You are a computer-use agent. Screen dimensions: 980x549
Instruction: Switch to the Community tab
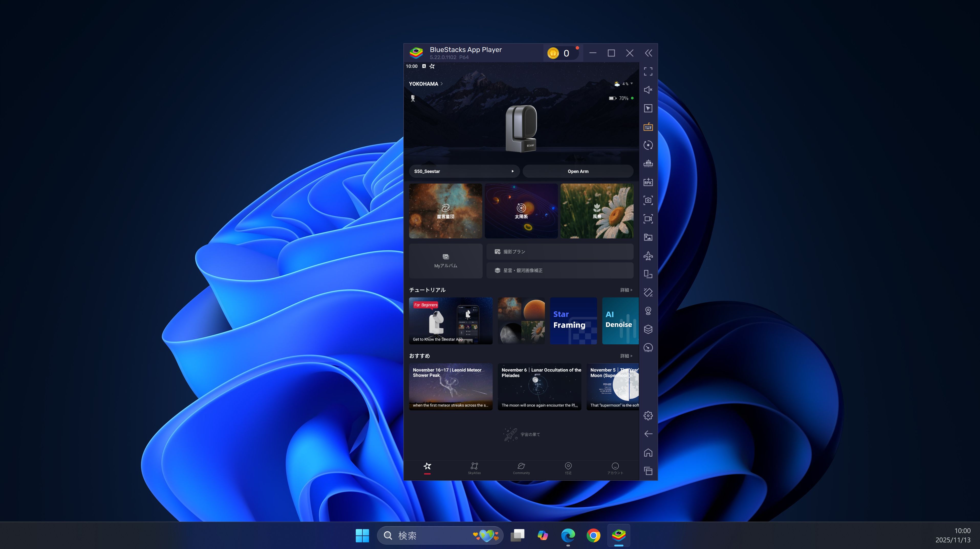tap(521, 468)
